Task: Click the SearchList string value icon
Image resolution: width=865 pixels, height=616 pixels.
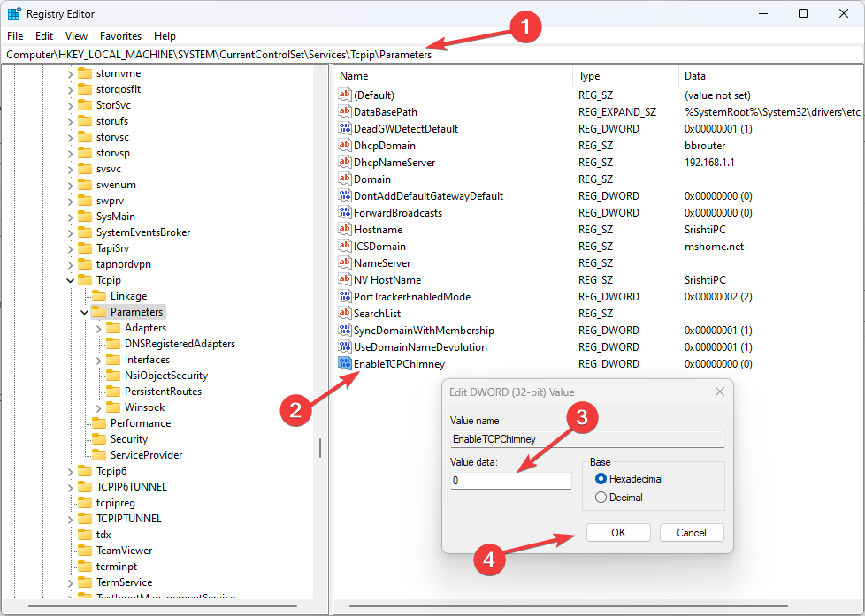Action: click(x=345, y=313)
